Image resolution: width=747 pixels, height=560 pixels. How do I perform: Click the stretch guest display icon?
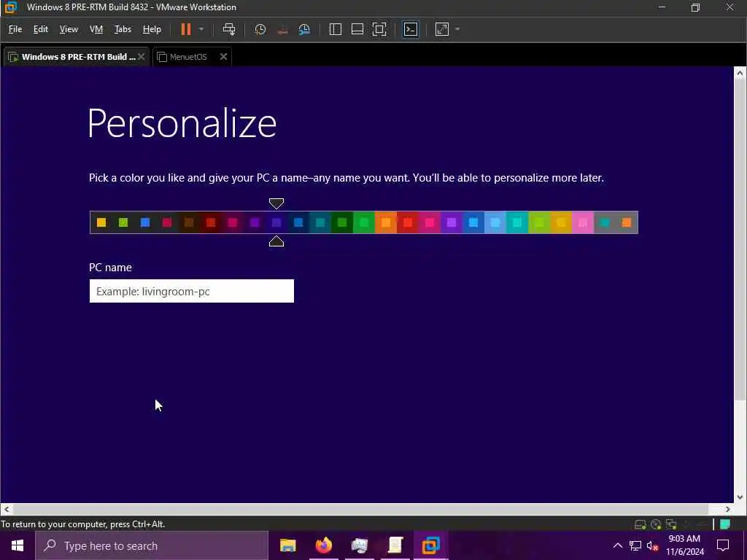[442, 29]
